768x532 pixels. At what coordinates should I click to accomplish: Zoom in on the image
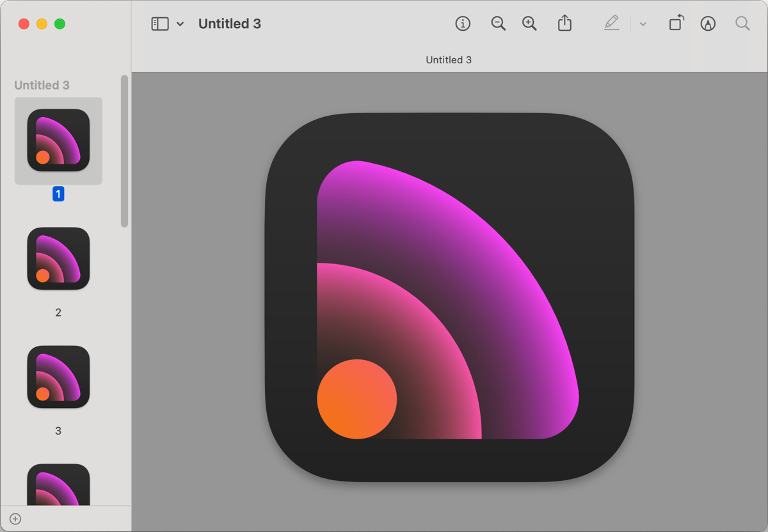tap(529, 24)
